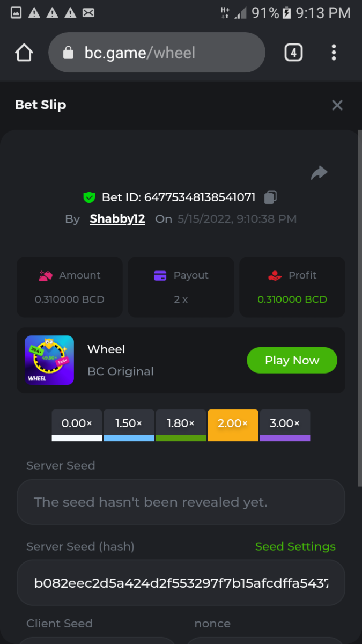Viewport: 362px width, 644px height.
Task: Select the 1.50× multiplier swatch
Action: (129, 425)
